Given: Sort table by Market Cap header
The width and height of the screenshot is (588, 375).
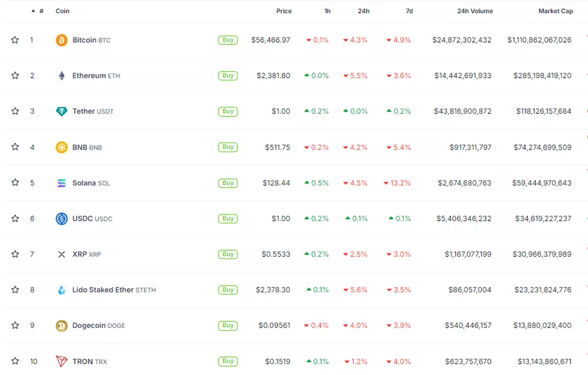Looking at the screenshot, I should tap(555, 11).
